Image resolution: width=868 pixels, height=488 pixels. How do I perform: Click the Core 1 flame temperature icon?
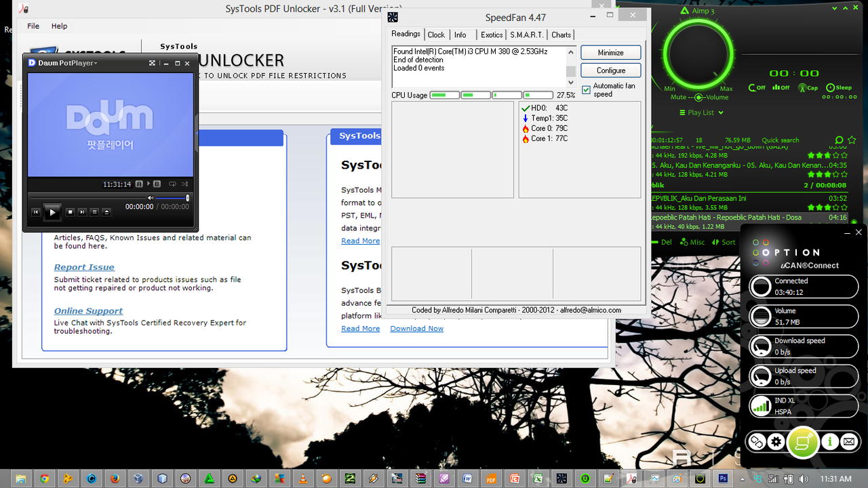point(526,138)
